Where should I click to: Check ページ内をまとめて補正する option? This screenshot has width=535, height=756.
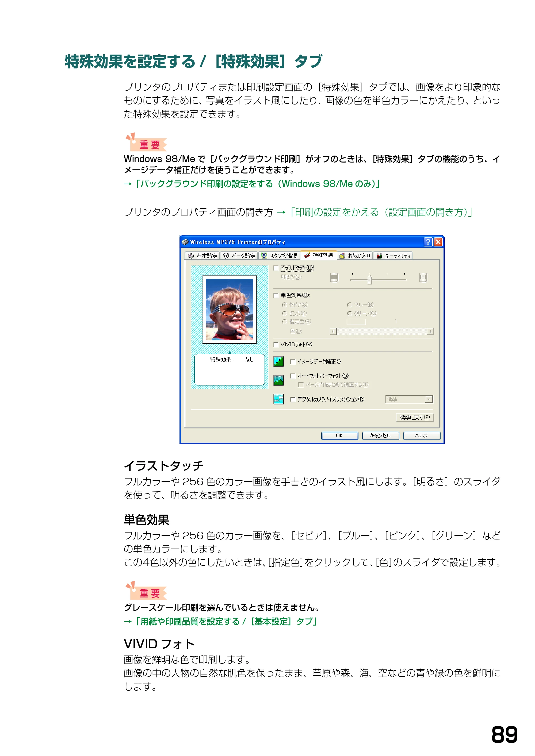click(301, 385)
